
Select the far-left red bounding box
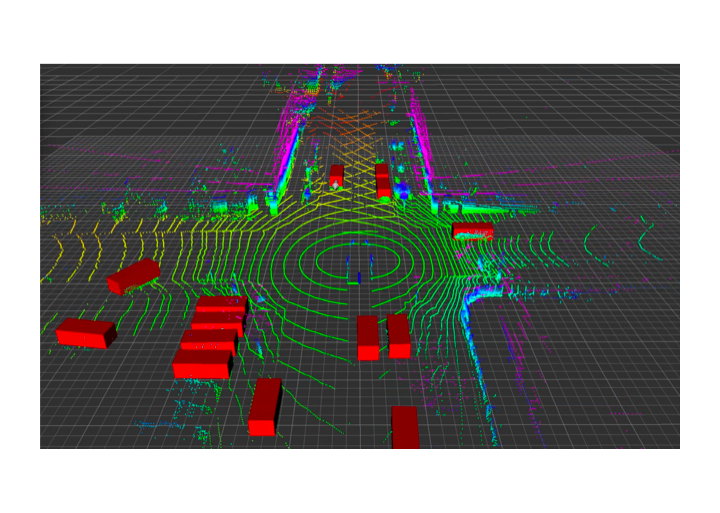86,333
